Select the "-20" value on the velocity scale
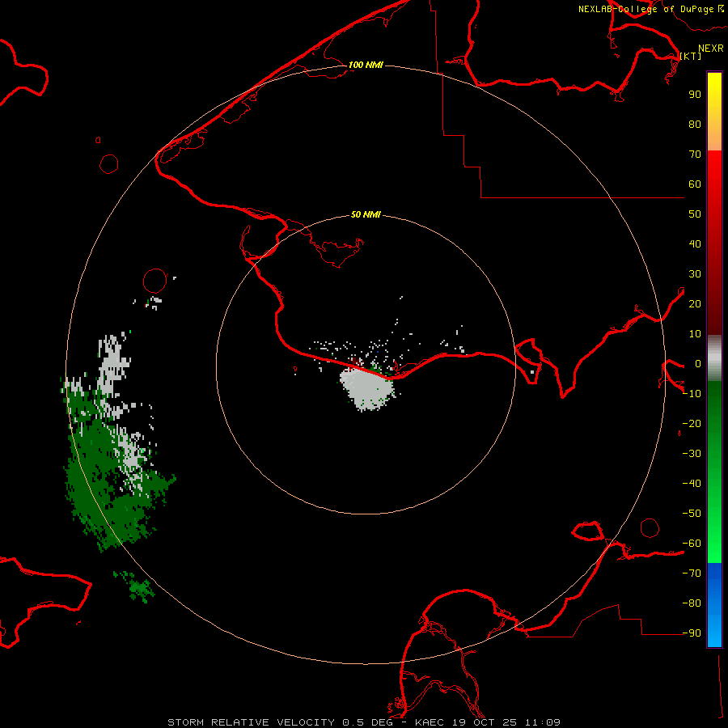 point(692,423)
